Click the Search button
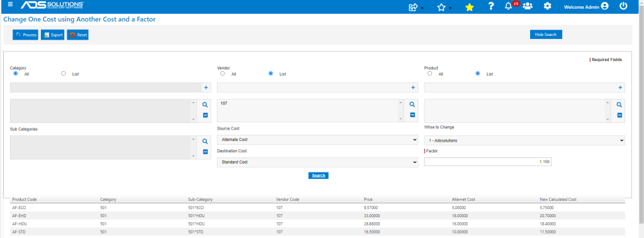 click(318, 176)
